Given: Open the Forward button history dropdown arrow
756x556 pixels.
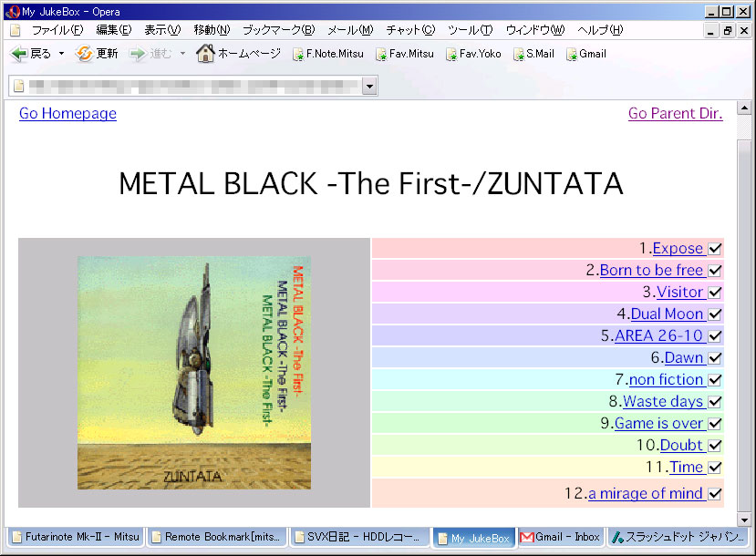Looking at the screenshot, I should click(x=182, y=54).
